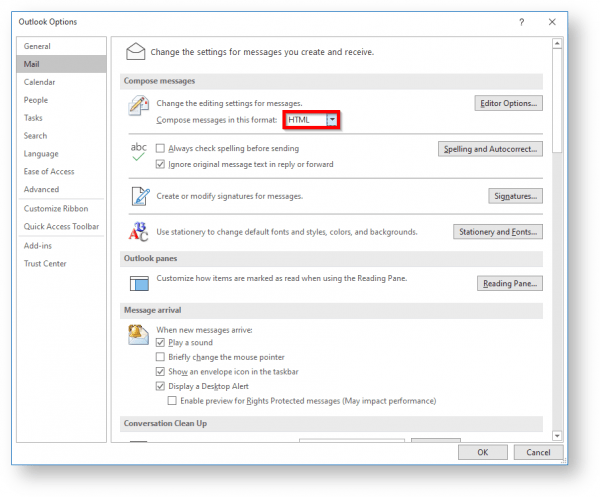Click the Compose messages section header
Screen dimensions: 600x497
(x=331, y=81)
